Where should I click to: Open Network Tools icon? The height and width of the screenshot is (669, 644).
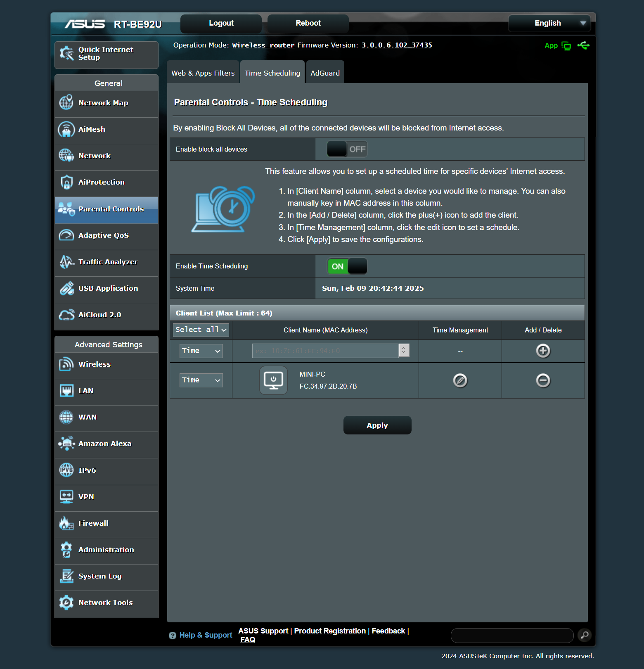66,603
